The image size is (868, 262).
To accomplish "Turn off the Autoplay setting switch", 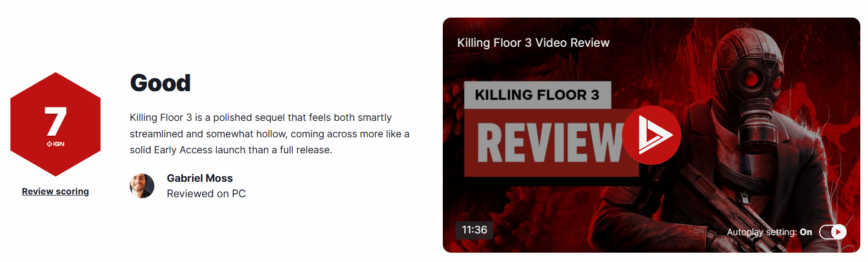I will tap(833, 232).
